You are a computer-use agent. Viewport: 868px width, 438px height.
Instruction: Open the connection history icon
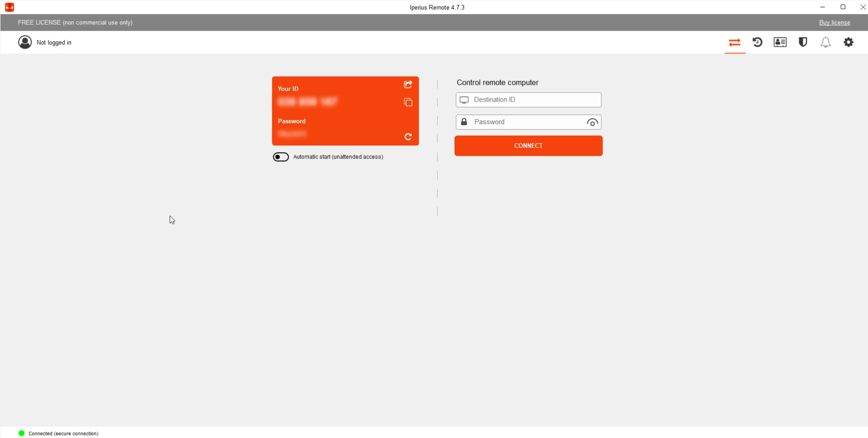coord(757,42)
